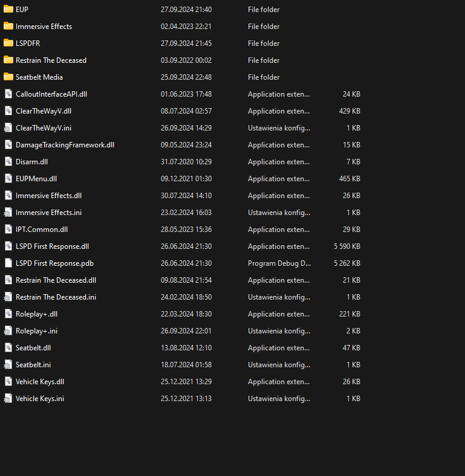The height and width of the screenshot is (476, 465).
Task: Select the Restrain The Deceased.ini name
Action: [56, 297]
